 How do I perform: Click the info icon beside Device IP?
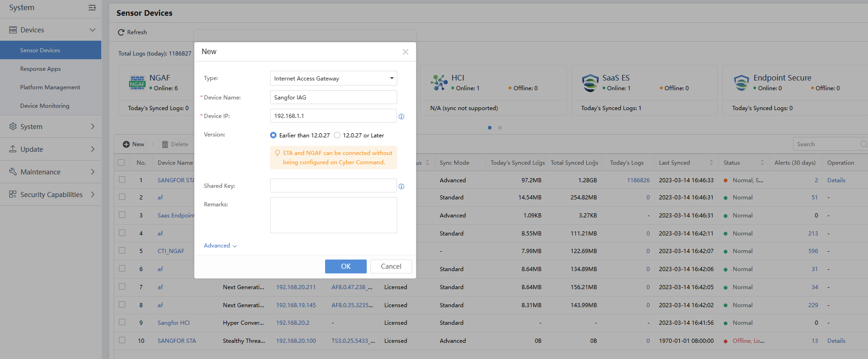[x=401, y=117]
